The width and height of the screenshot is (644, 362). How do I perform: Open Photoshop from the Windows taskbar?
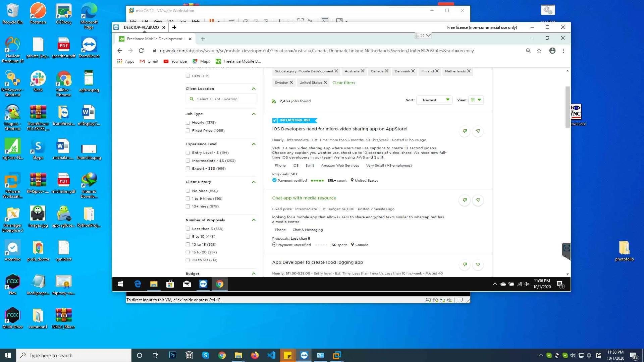[173, 355]
